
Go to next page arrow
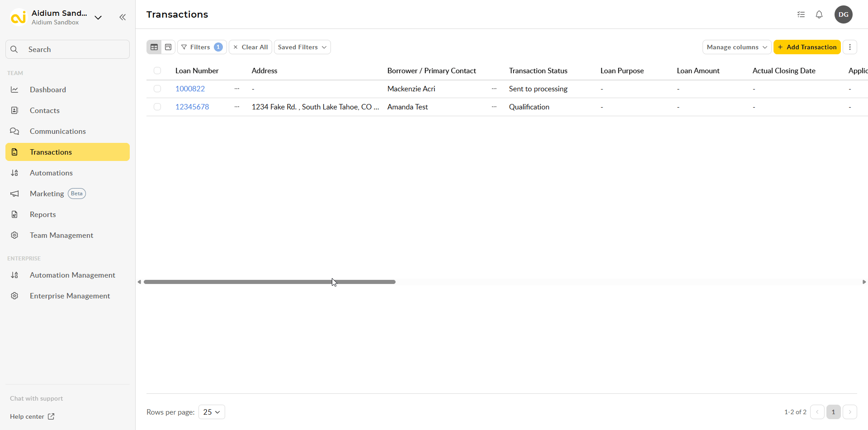coord(850,412)
